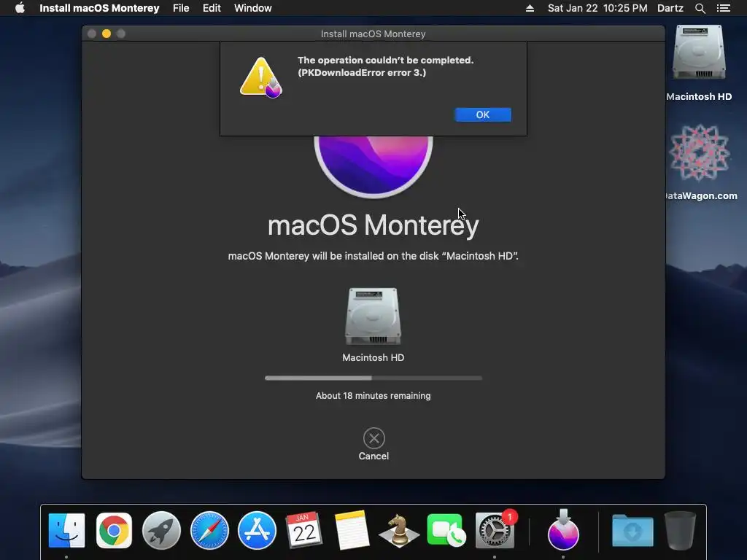
Task: Click the 'macOS Monterey' large heading
Action: click(x=373, y=225)
